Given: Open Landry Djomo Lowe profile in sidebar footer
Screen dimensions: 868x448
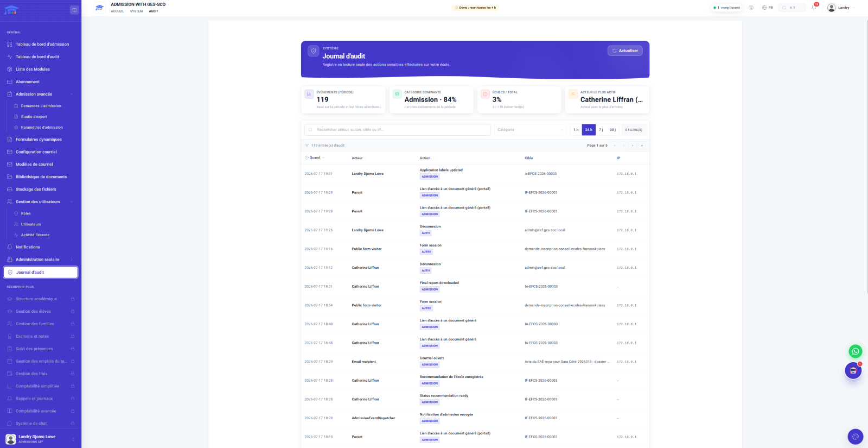Looking at the screenshot, I should click(x=41, y=439).
